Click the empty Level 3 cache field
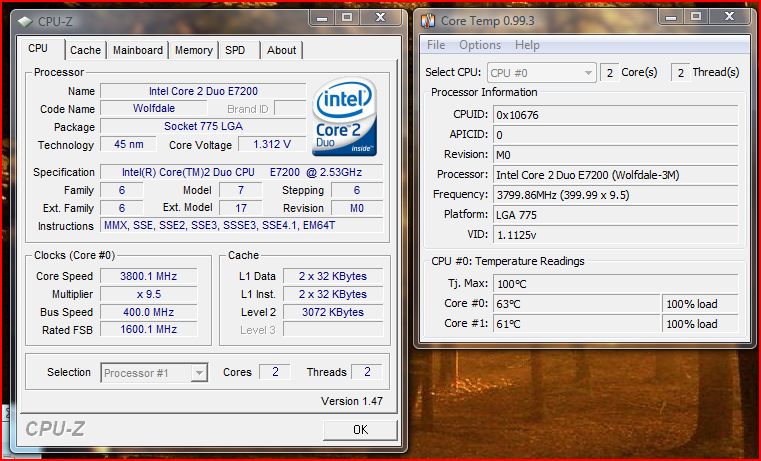 click(x=332, y=329)
